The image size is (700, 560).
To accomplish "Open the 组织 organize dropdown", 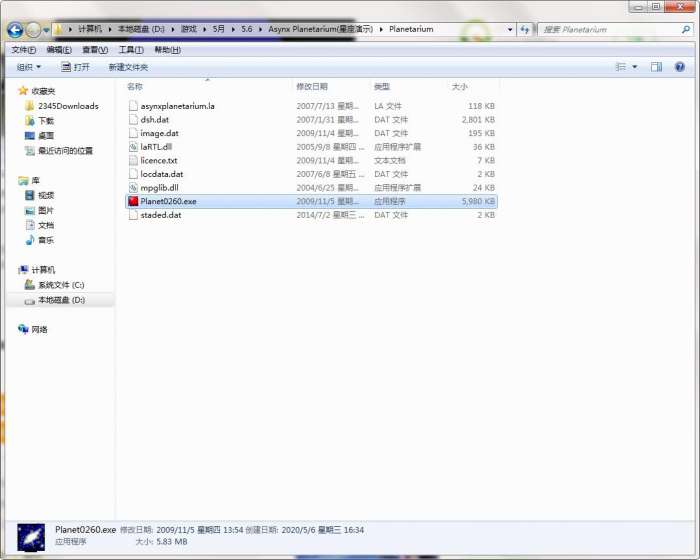I will (x=29, y=67).
